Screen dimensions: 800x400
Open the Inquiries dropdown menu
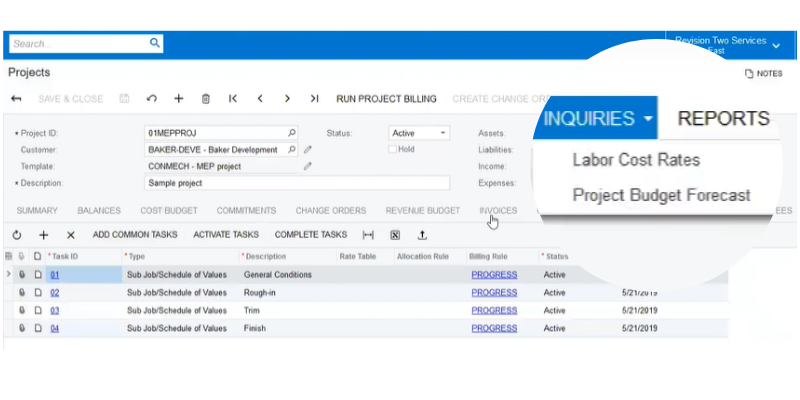(598, 118)
